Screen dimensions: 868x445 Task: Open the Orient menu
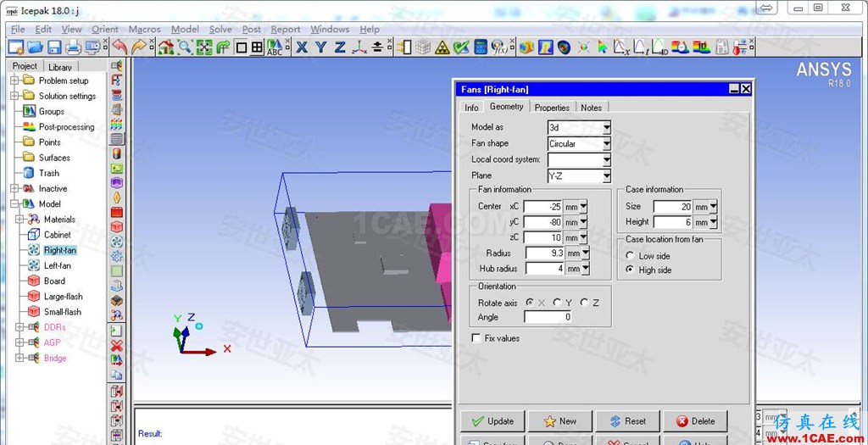(x=105, y=30)
